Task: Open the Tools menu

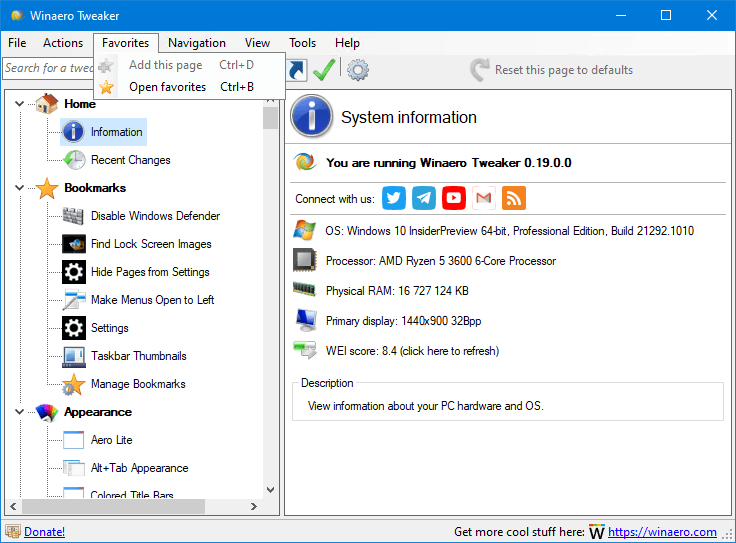Action: (x=302, y=43)
